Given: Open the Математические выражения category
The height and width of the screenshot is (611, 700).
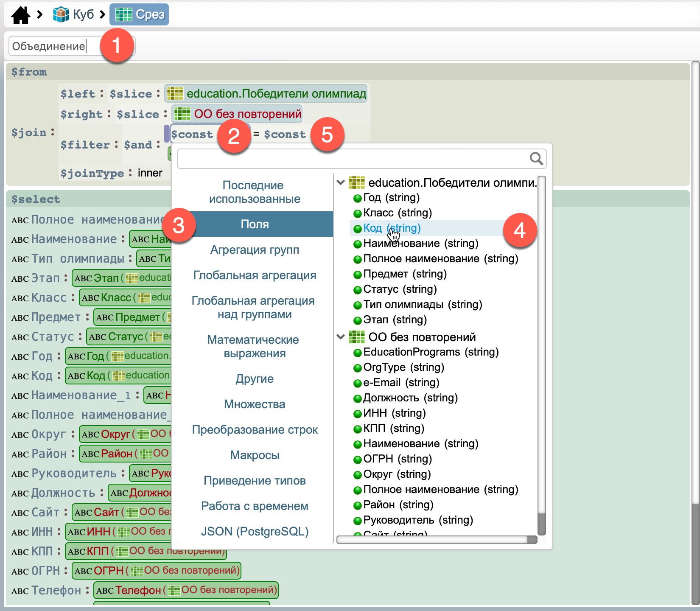Looking at the screenshot, I should [255, 347].
